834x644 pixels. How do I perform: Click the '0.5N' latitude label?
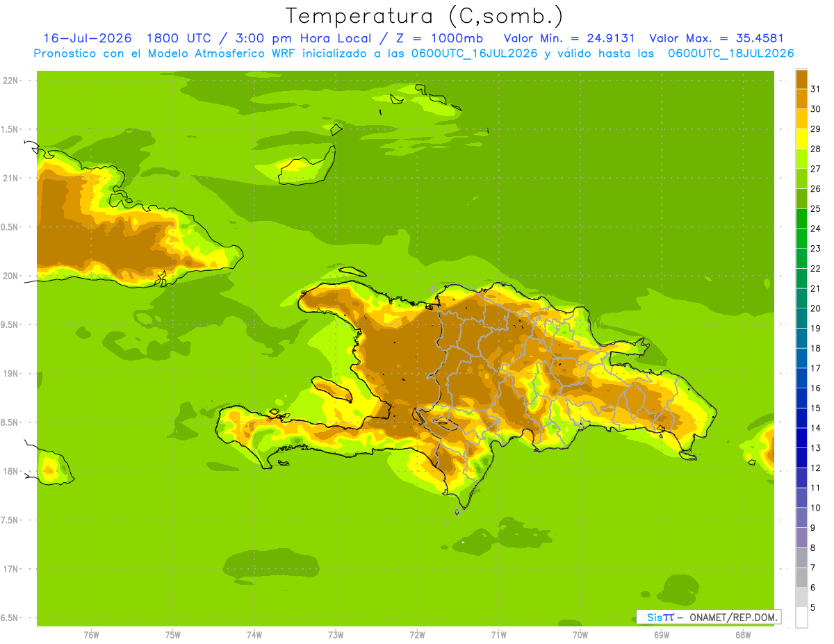pyautogui.click(x=10, y=227)
